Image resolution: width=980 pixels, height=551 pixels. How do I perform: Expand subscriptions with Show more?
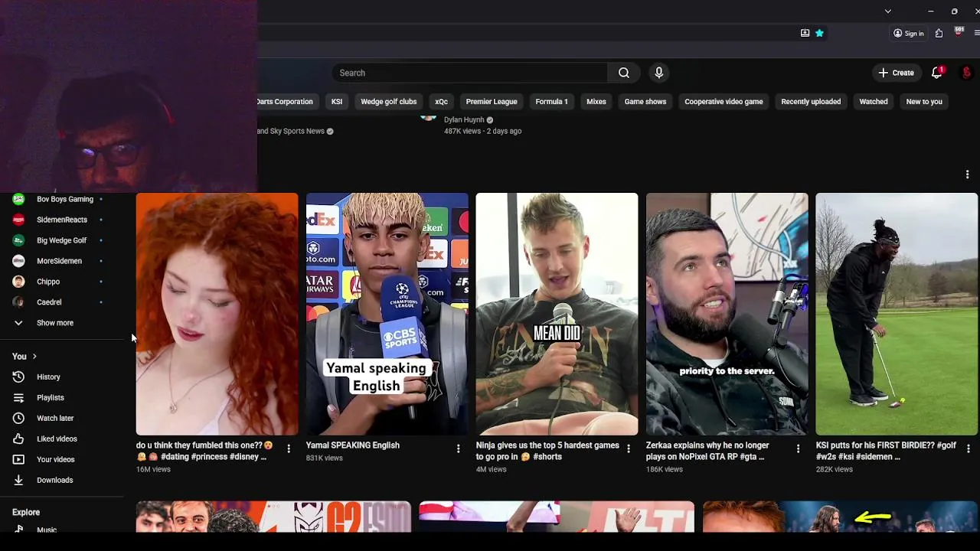[62, 323]
